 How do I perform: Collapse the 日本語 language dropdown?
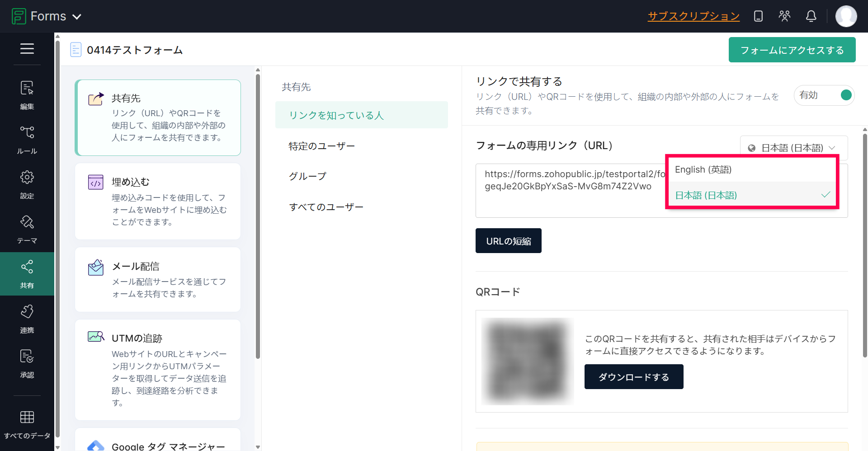(793, 148)
